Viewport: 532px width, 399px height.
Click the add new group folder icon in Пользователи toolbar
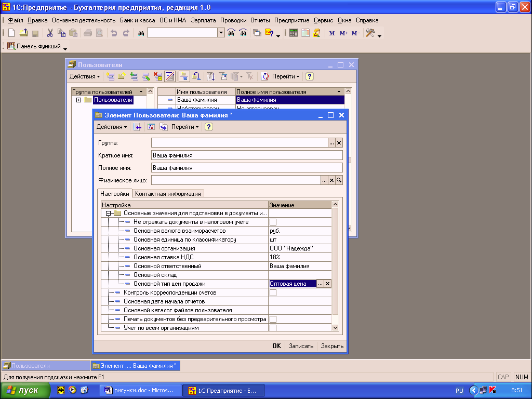(122, 76)
